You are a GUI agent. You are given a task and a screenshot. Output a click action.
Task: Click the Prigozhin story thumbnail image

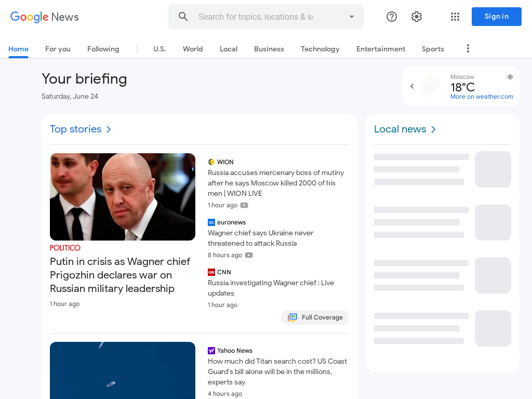coord(123,197)
